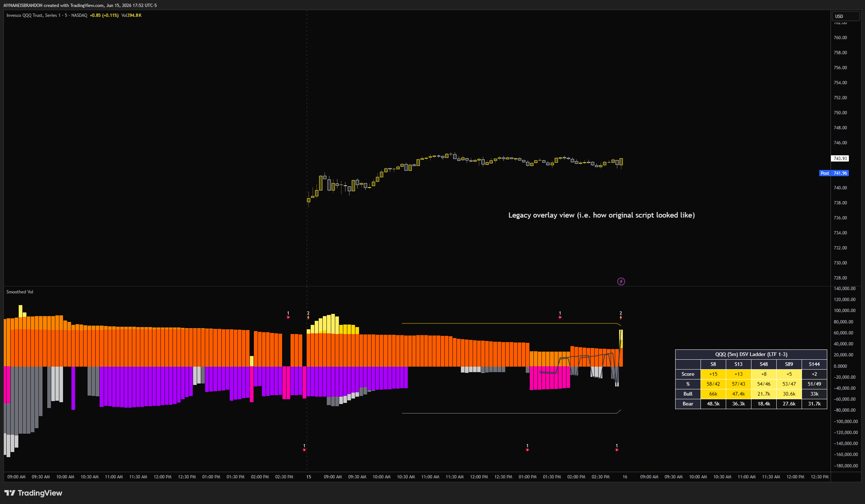
Task: Click the date label 15 on time axis
Action: point(309,477)
